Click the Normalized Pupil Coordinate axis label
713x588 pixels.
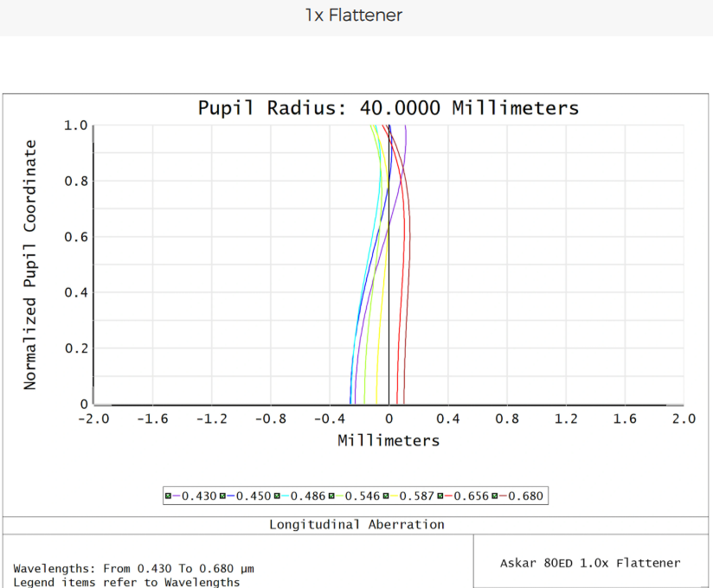30,265
